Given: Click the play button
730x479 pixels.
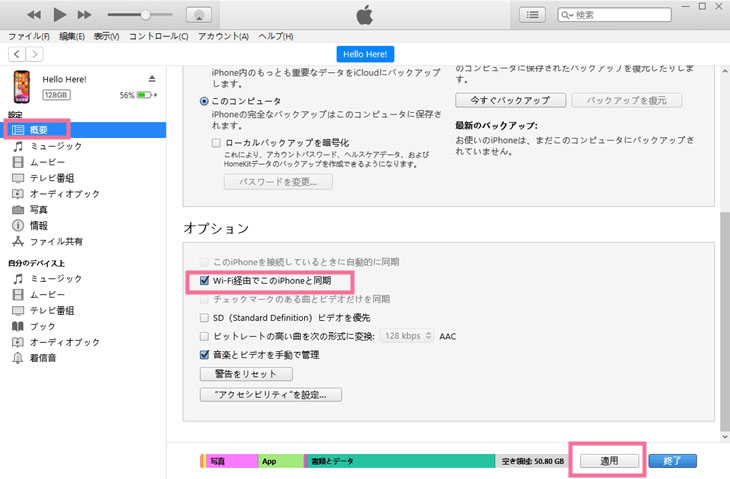Looking at the screenshot, I should tap(59, 15).
